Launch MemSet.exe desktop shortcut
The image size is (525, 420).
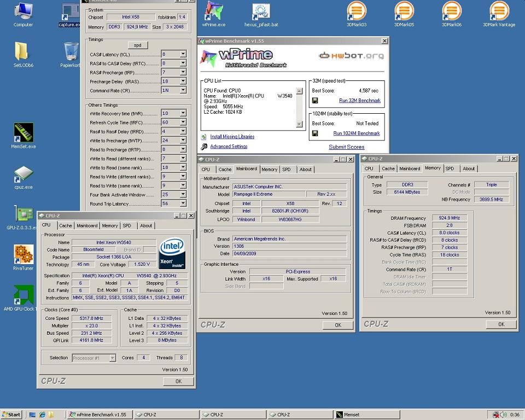coord(23,136)
